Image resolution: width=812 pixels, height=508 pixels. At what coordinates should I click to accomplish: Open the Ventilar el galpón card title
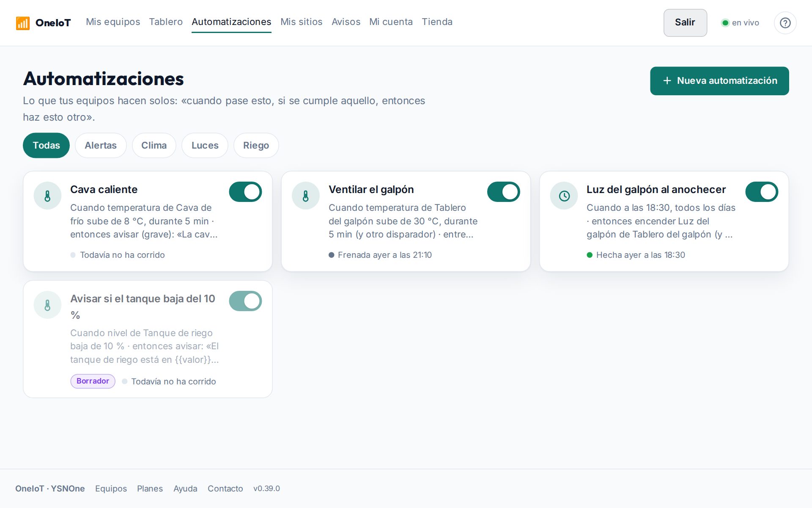point(371,190)
